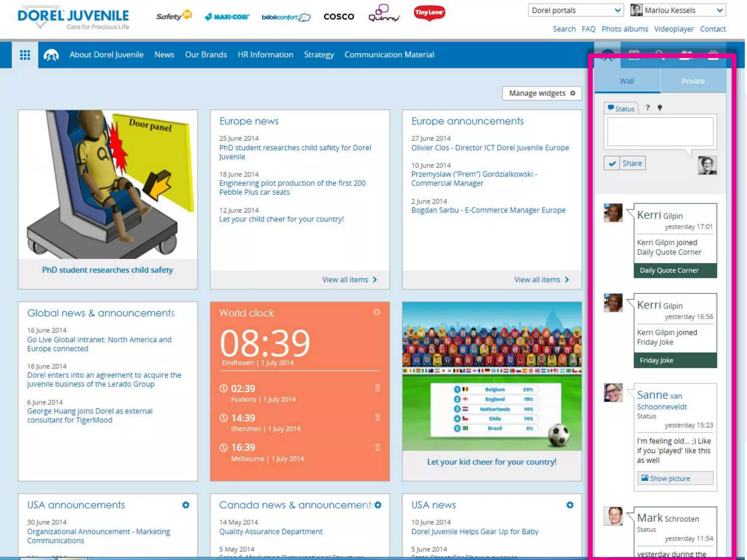747x560 pixels.
Task: Open the Maxi-Cosi brand logo
Action: point(227,17)
